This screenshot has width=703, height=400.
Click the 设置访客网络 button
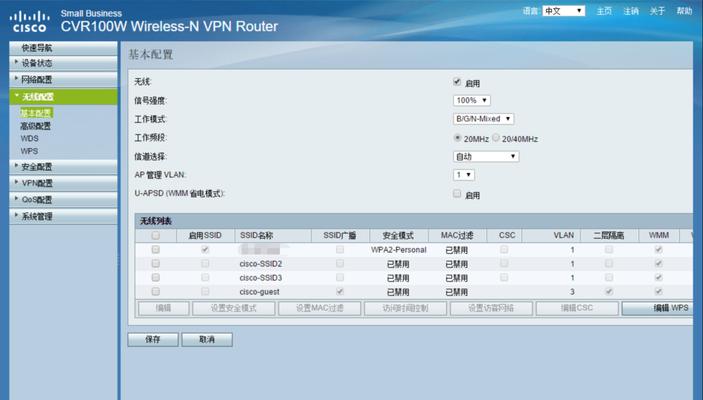point(491,308)
